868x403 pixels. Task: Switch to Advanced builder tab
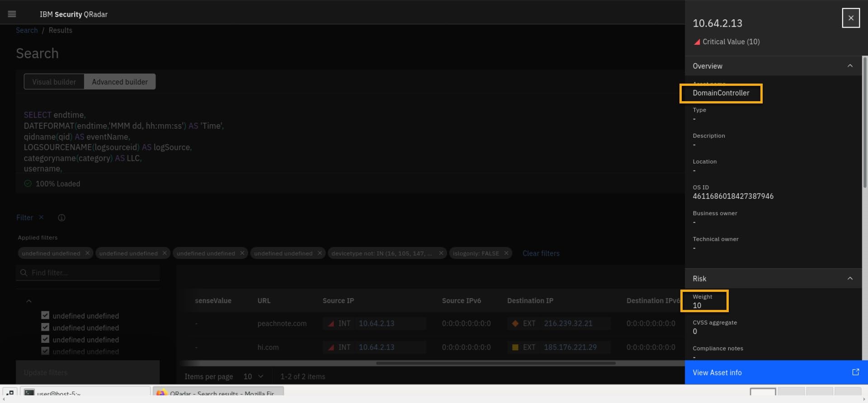120,82
